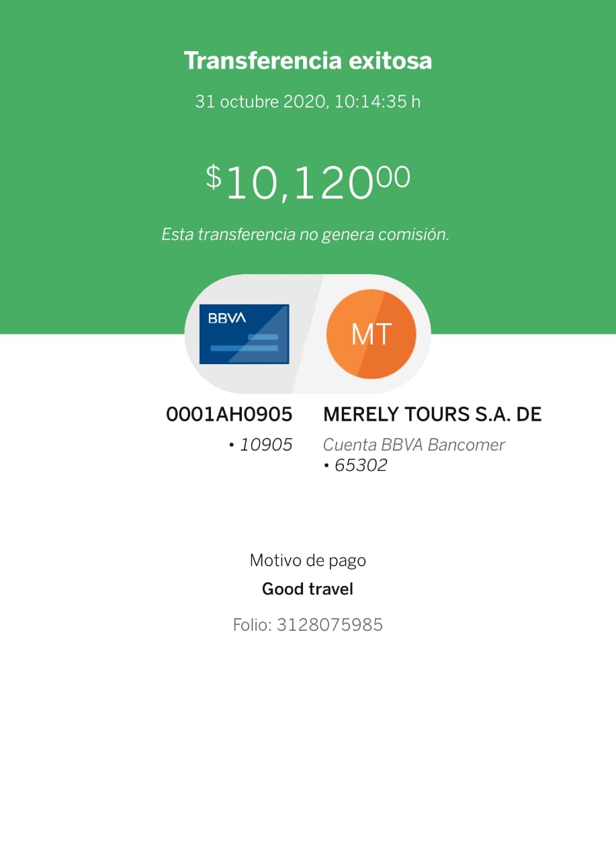Click source account ending 10905
Image resolution: width=616 pixels, height=860 pixels.
tap(261, 445)
